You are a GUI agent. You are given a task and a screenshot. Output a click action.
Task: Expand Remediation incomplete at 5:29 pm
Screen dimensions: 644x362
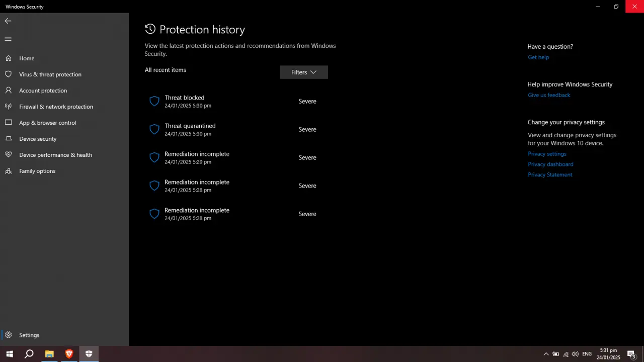tap(236, 158)
